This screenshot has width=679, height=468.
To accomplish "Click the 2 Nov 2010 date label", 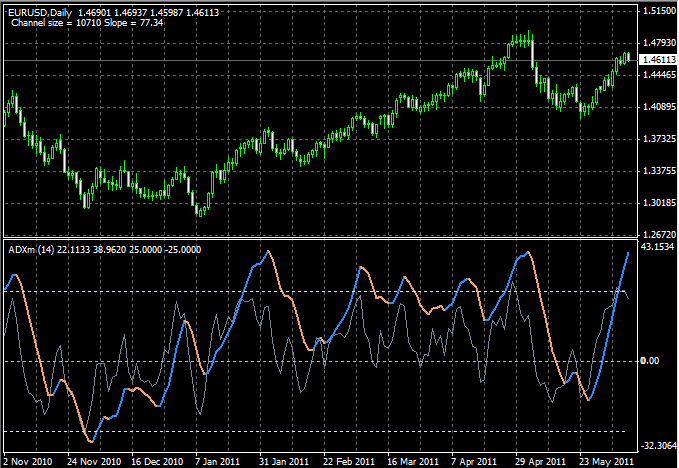I will point(28,462).
